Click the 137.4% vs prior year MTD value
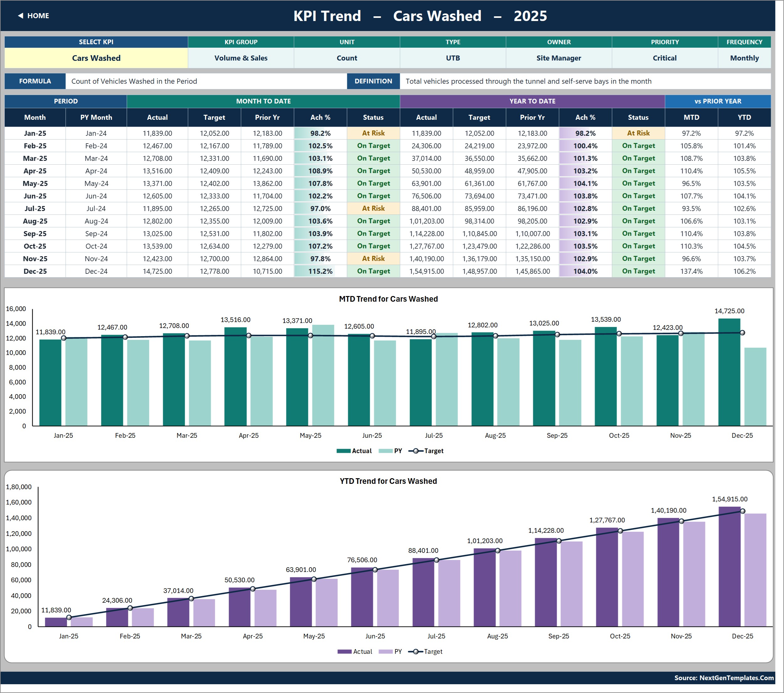 691,271
